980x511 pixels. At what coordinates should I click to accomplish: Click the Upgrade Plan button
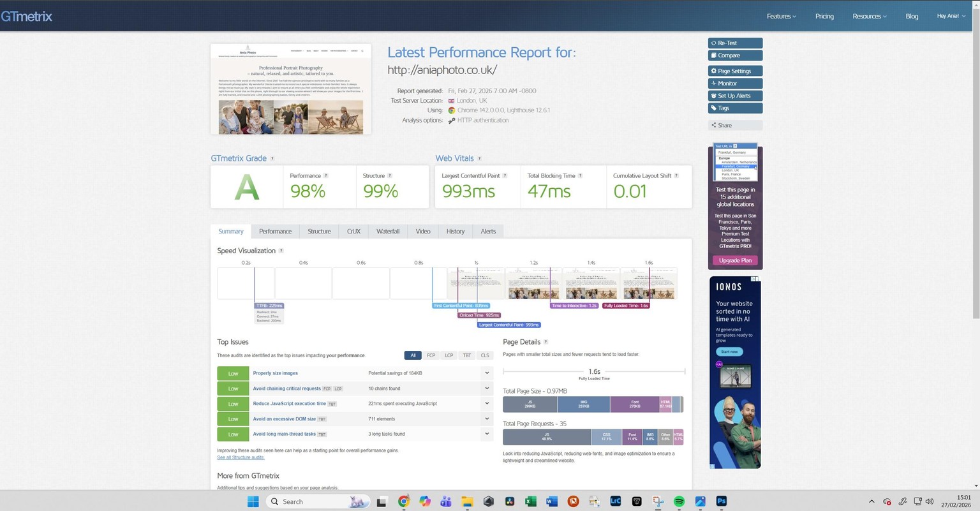pyautogui.click(x=735, y=260)
